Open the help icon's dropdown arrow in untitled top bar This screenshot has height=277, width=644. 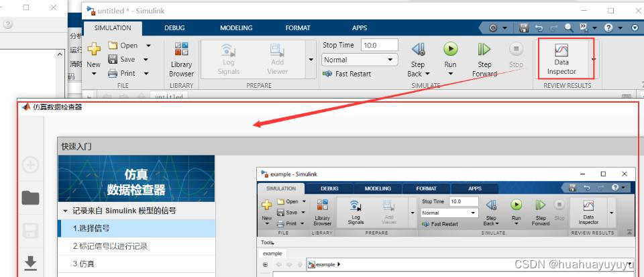click(620, 28)
